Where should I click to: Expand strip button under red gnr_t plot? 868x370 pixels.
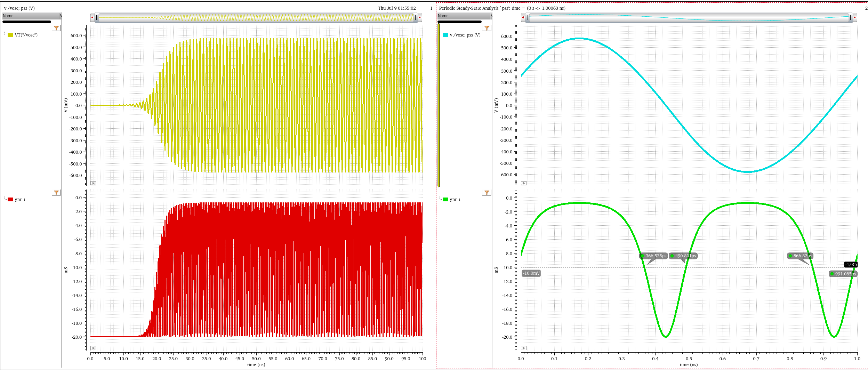pos(93,348)
